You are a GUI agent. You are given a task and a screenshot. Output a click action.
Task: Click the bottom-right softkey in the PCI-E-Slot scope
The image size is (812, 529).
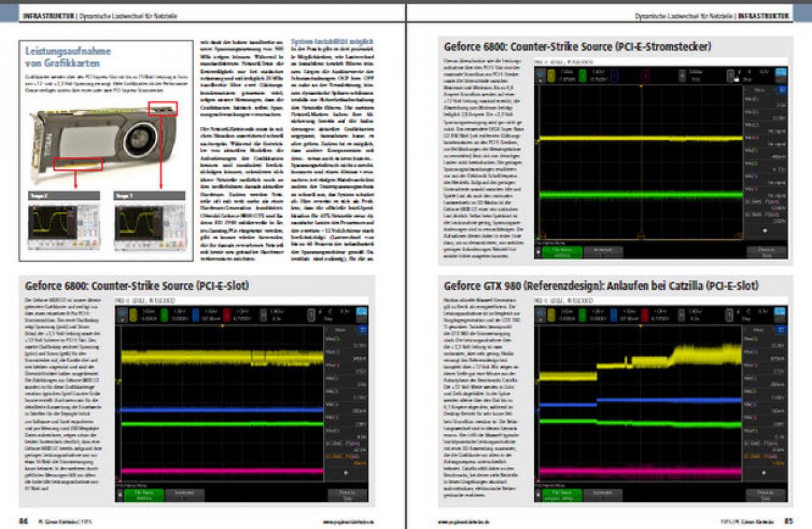point(347,495)
